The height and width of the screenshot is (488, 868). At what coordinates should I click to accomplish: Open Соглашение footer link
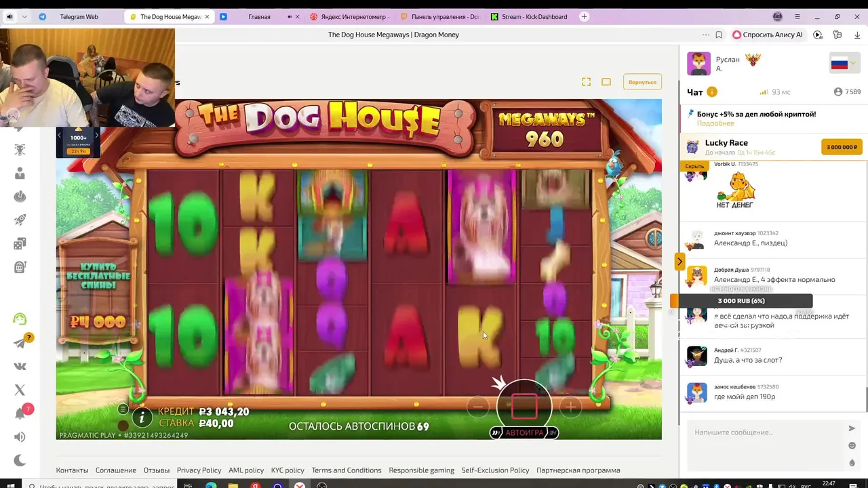coord(116,470)
